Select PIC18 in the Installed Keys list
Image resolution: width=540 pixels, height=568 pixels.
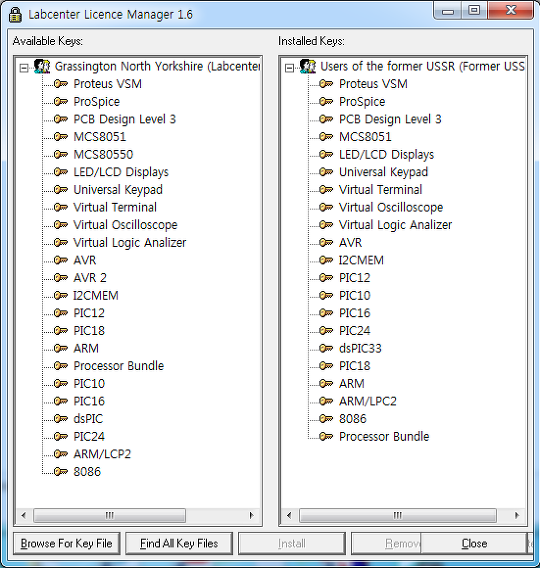(355, 366)
